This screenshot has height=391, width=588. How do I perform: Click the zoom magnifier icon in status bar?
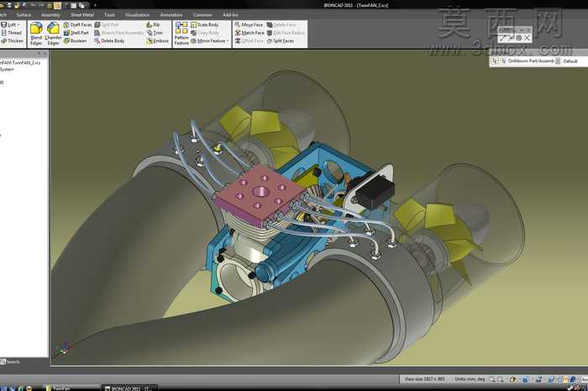tap(492, 379)
